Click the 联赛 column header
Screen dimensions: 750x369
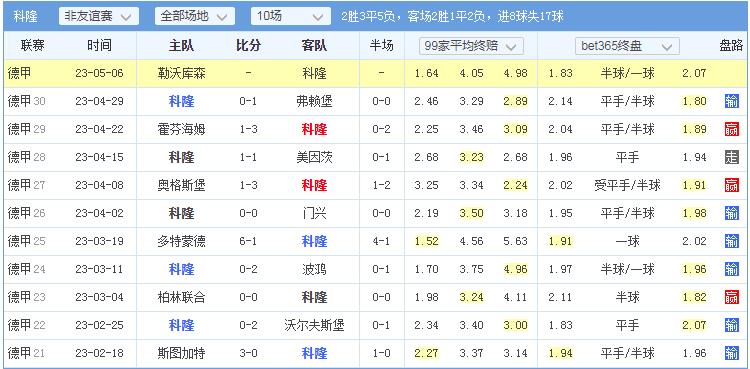pos(33,46)
